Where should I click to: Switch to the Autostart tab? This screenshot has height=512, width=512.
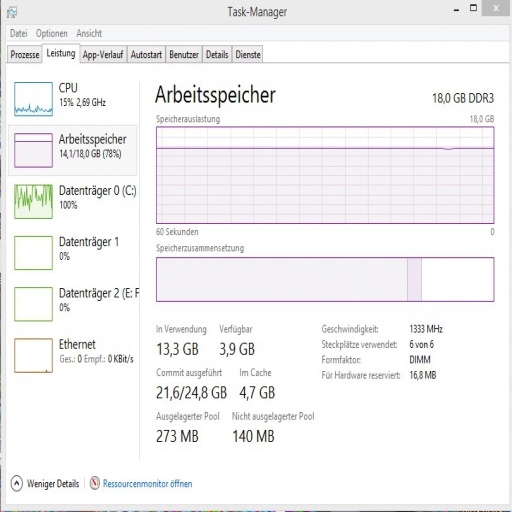(146, 54)
